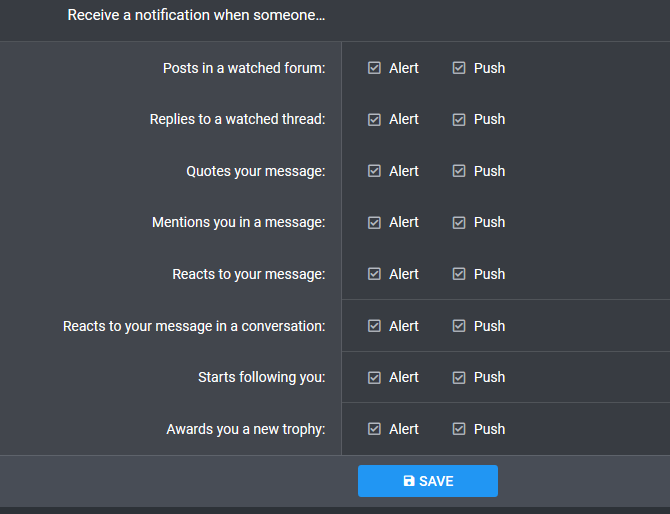Toggle Alert for quotes your message

click(374, 171)
